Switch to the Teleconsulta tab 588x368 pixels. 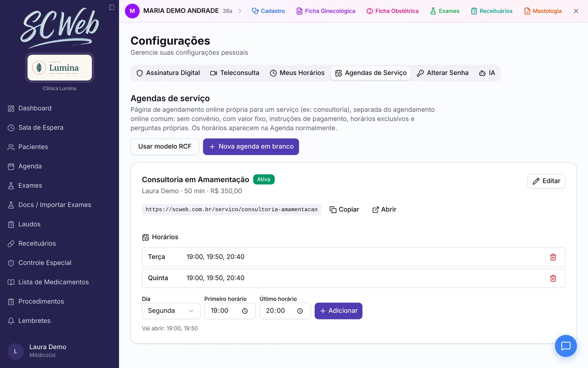pos(234,73)
